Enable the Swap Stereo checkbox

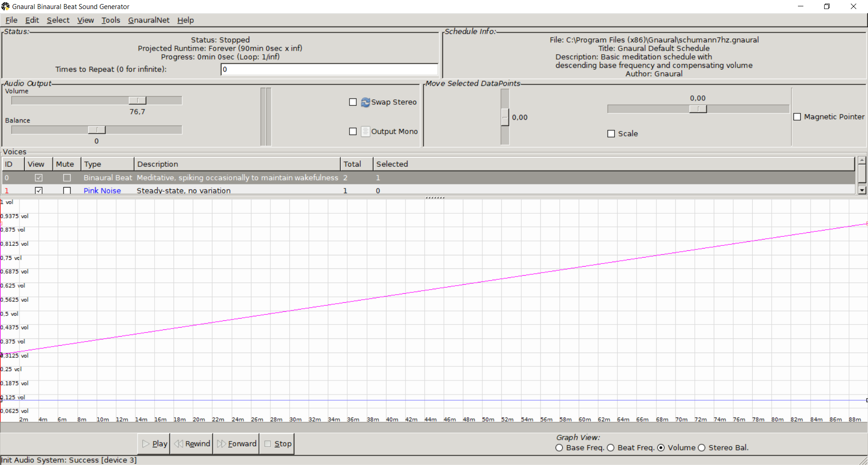353,102
